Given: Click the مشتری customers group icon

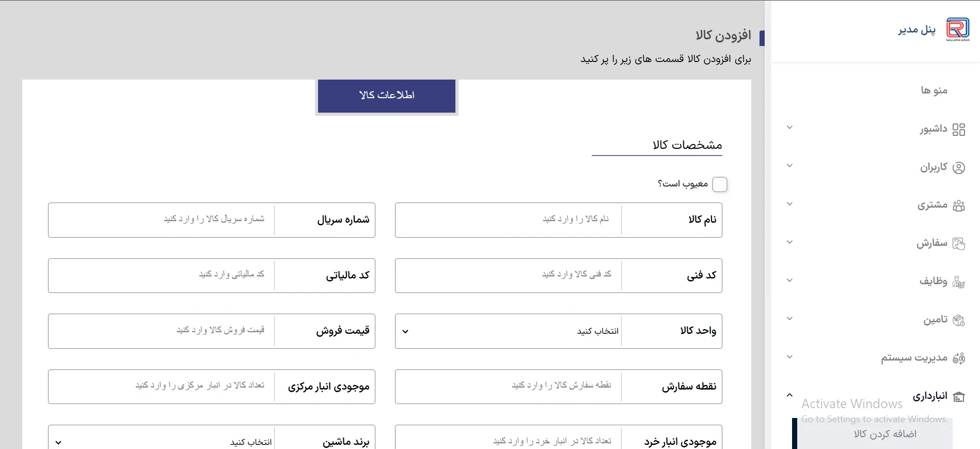Looking at the screenshot, I should point(958,206).
